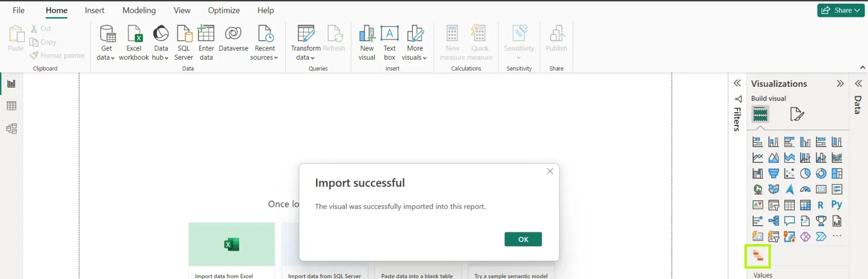868x279 pixels.
Task: Select the Q&A speech bubble visual
Action: coord(789,221)
